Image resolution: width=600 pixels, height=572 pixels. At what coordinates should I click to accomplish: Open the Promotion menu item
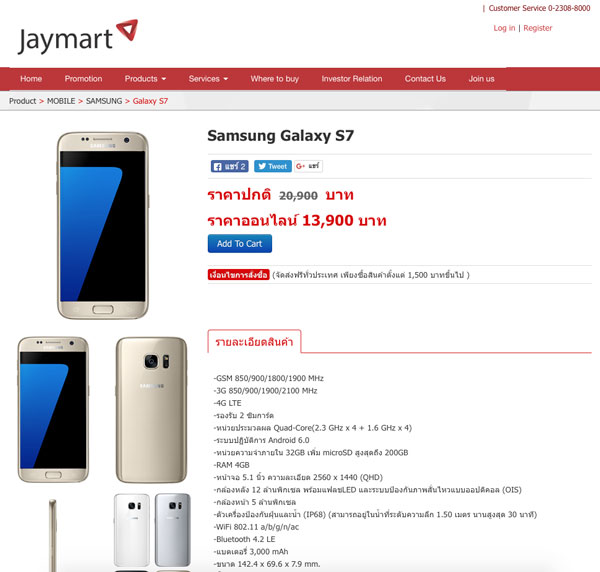(83, 79)
